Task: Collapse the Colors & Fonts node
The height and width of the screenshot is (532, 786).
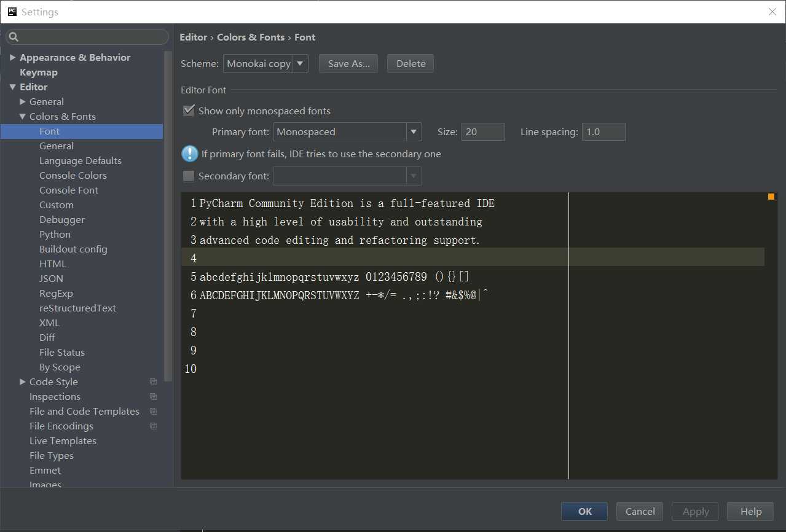Action: point(23,117)
